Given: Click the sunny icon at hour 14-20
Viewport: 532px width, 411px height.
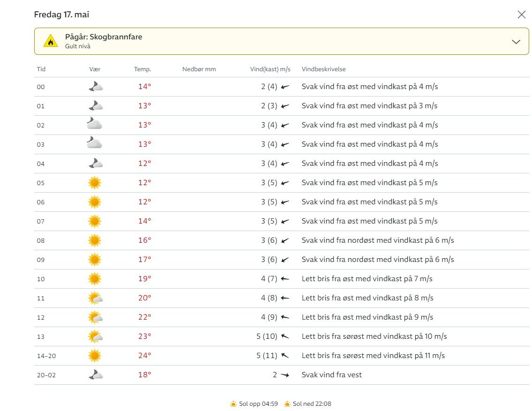Looking at the screenshot, I should 95,356.
